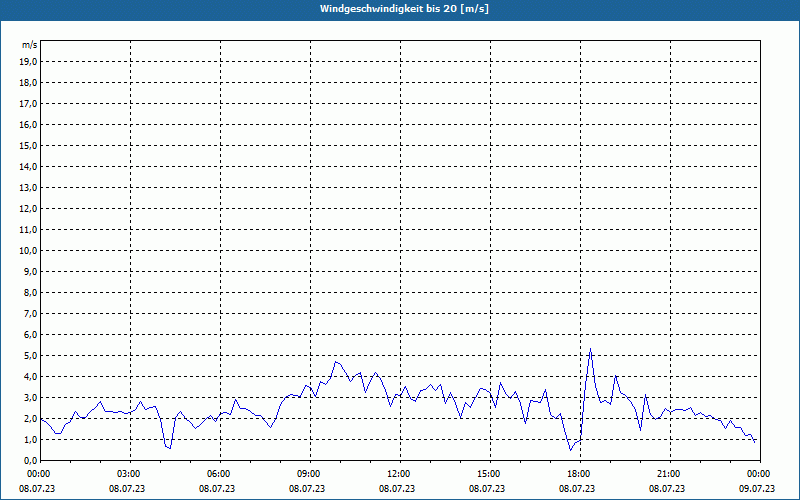Click the 06:00 time label
800x500 pixels.
[217, 474]
